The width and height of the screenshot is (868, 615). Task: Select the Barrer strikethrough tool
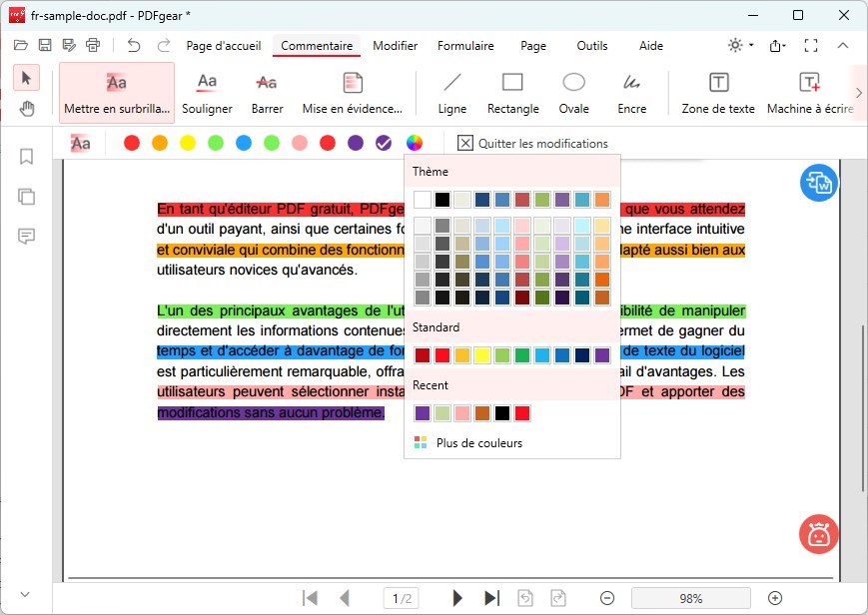pyautogui.click(x=267, y=93)
